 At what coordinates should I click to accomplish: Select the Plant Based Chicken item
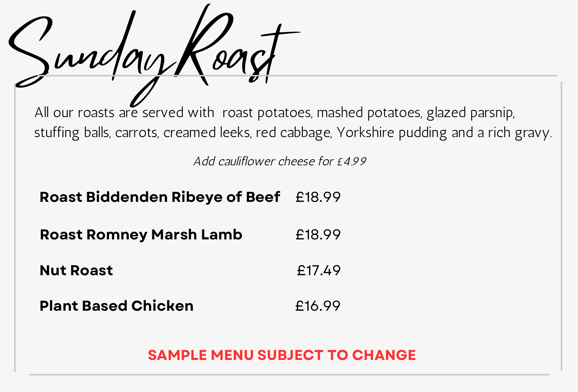click(x=116, y=306)
